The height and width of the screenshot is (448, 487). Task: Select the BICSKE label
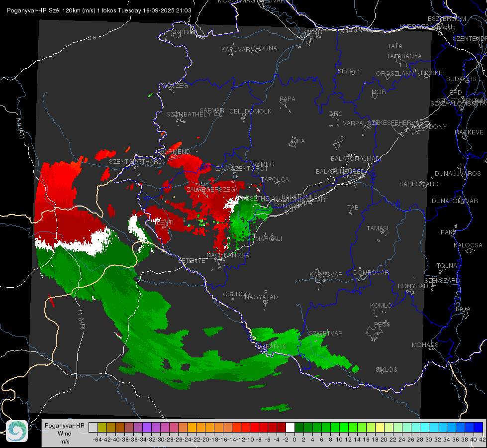tap(432, 73)
